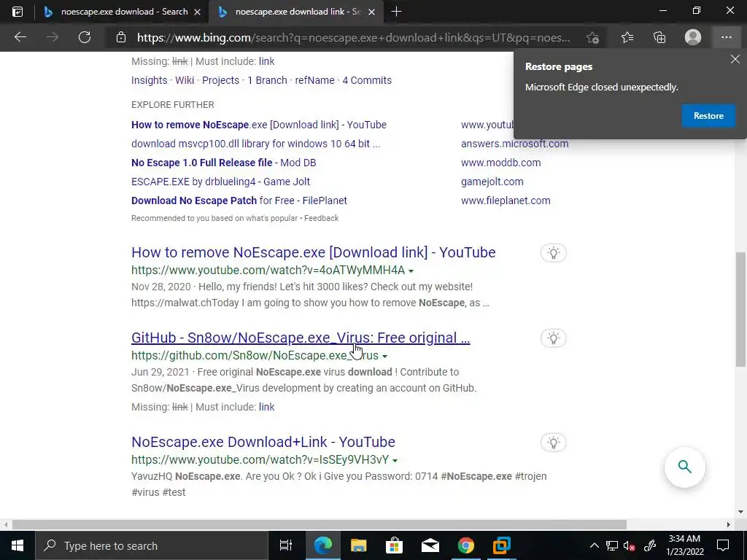747x560 pixels.
Task: Show hidden system tray icons
Action: tap(594, 545)
